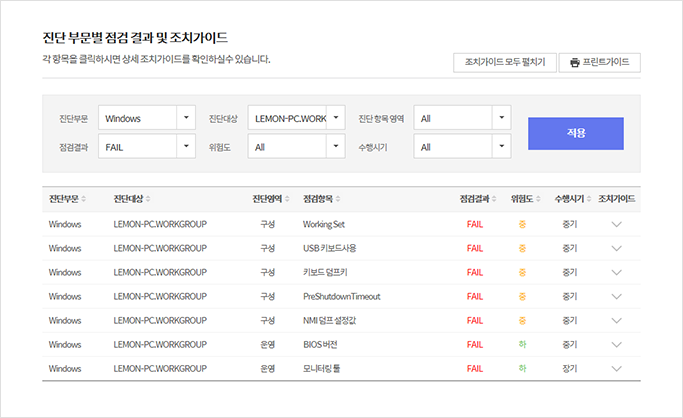
Task: Click the 진단 부문별 점검 결과 heading
Action: pos(135,38)
